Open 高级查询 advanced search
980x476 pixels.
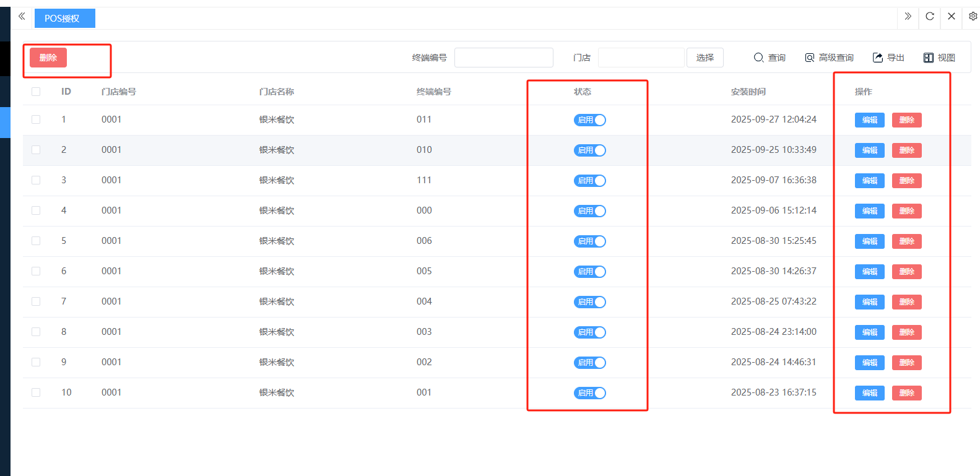coord(829,58)
